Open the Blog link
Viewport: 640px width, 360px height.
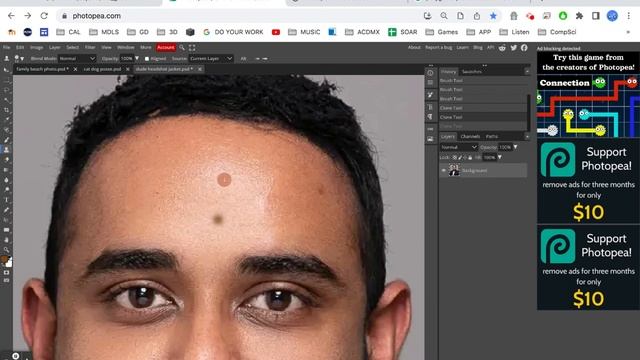point(478,48)
